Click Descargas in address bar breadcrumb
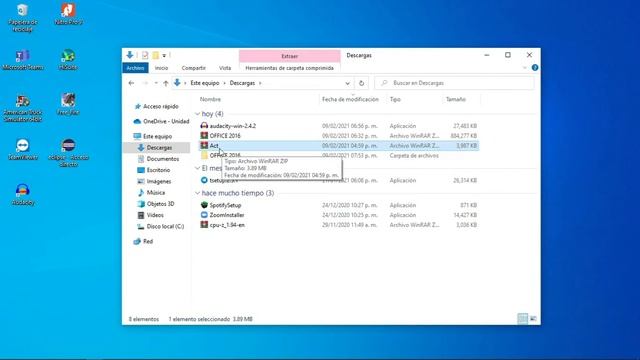640x360 pixels. pyautogui.click(x=242, y=83)
